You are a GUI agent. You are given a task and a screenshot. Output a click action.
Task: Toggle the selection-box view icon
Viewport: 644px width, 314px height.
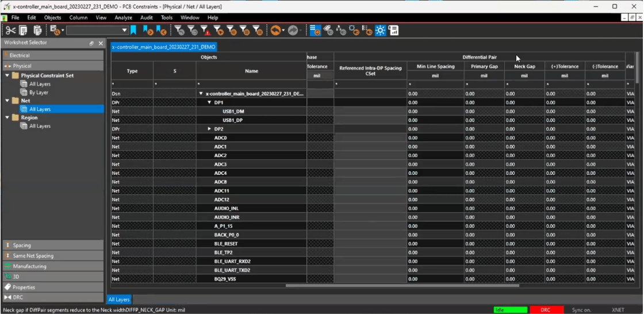coord(354,30)
